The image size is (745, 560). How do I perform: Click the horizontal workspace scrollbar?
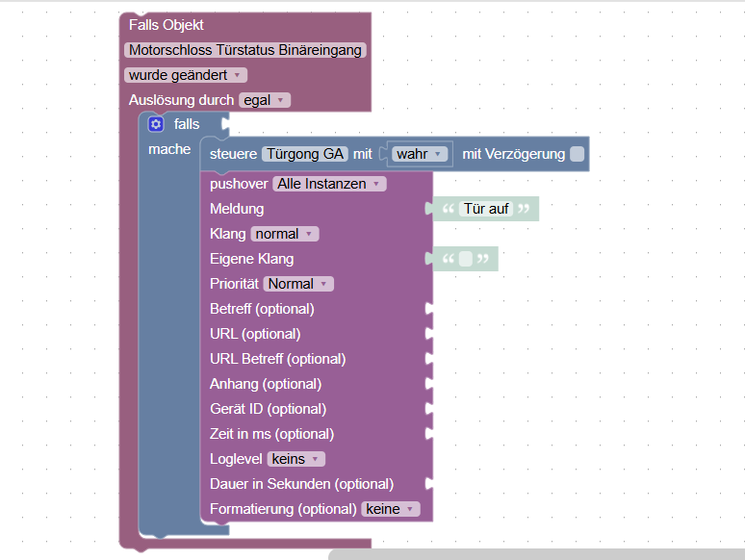536,554
